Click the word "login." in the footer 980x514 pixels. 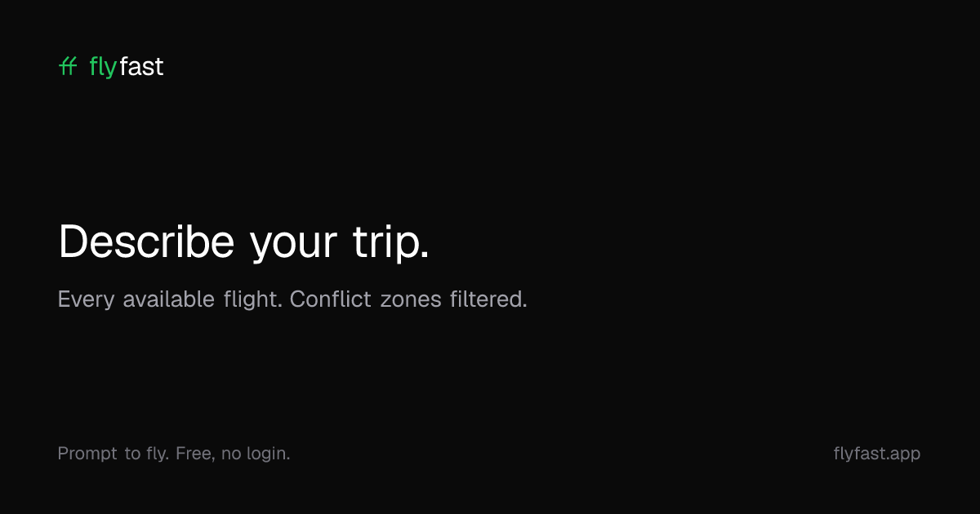pyautogui.click(x=269, y=454)
